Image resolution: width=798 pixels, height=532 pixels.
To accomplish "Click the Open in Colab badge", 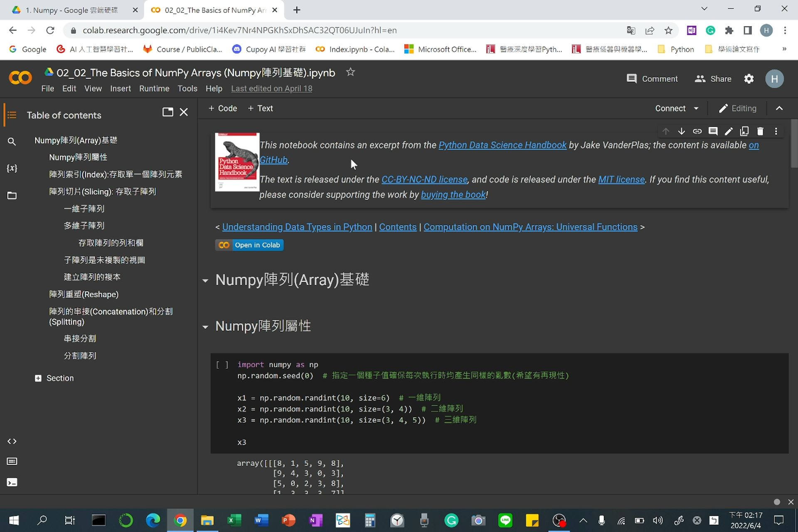I will (x=249, y=245).
